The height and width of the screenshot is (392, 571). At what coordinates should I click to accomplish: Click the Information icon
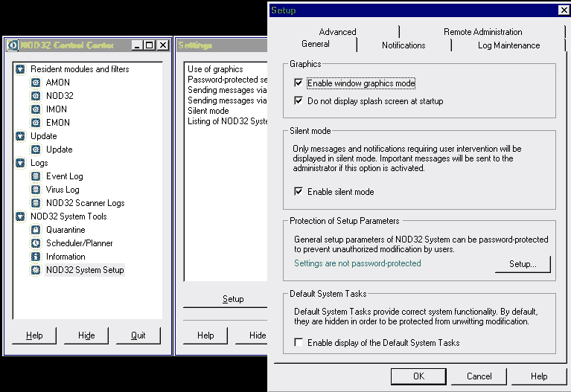click(36, 257)
